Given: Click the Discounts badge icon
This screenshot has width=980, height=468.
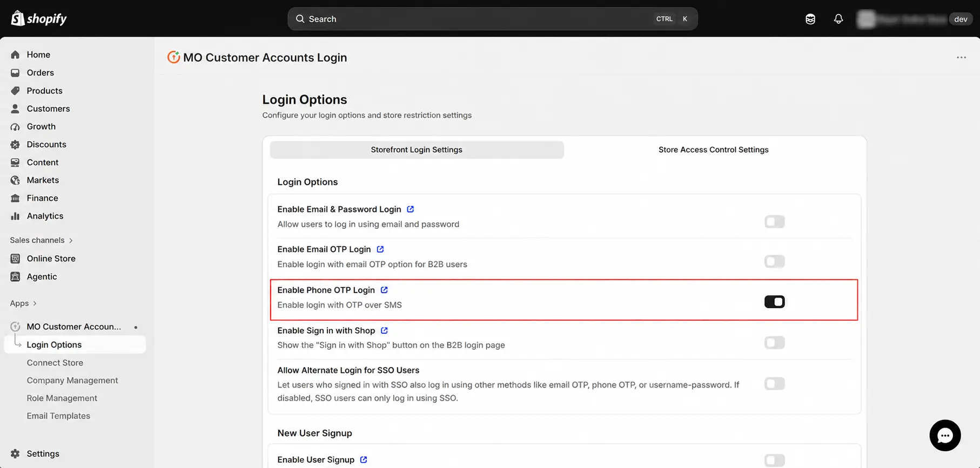Looking at the screenshot, I should 15,144.
